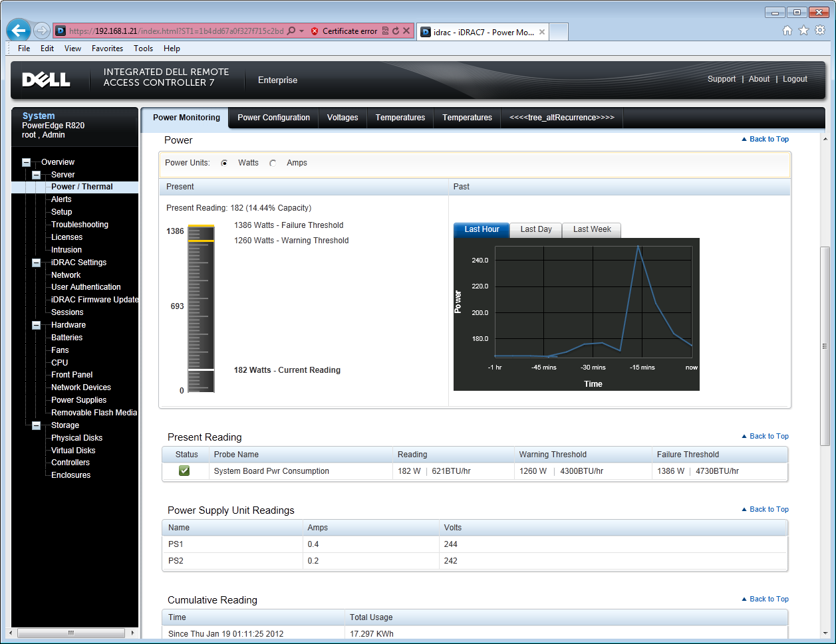Screen dimensions: 836x644
Task: Collapse the iDRAC Settings tree node
Action: pyautogui.click(x=36, y=263)
